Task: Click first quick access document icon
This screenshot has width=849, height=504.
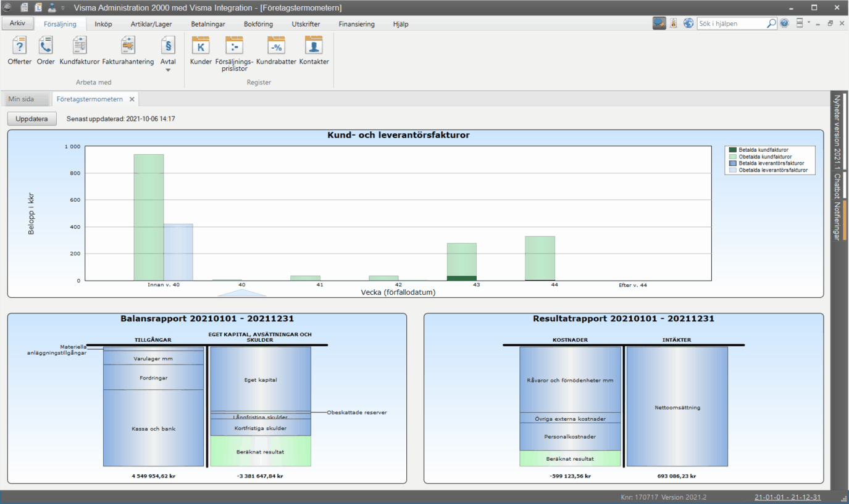Action: [25, 7]
